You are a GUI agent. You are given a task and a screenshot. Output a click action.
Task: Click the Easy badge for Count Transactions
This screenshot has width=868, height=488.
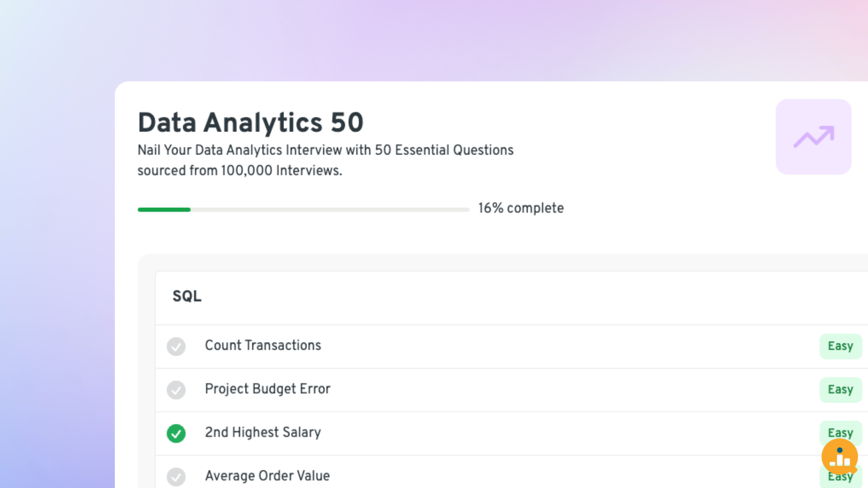click(840, 347)
